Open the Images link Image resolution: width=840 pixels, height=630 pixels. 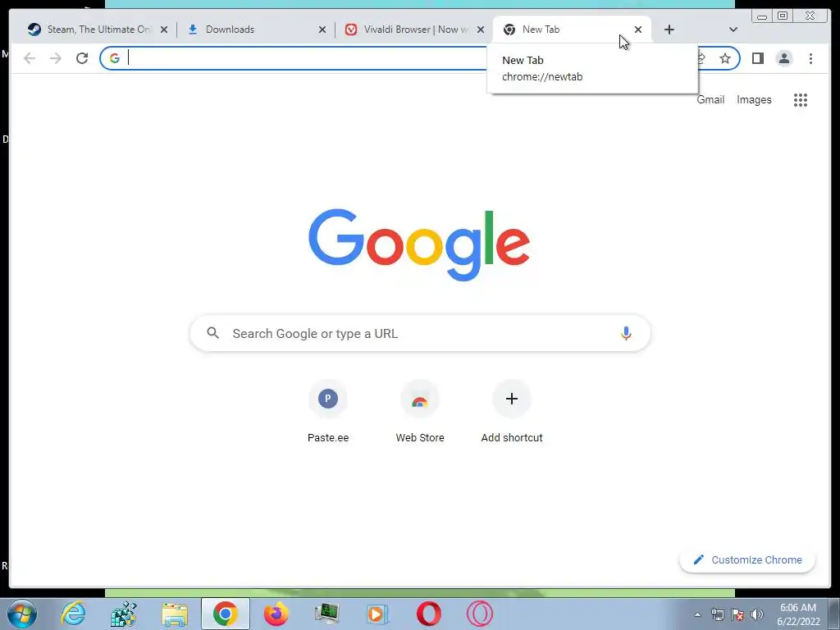754,99
